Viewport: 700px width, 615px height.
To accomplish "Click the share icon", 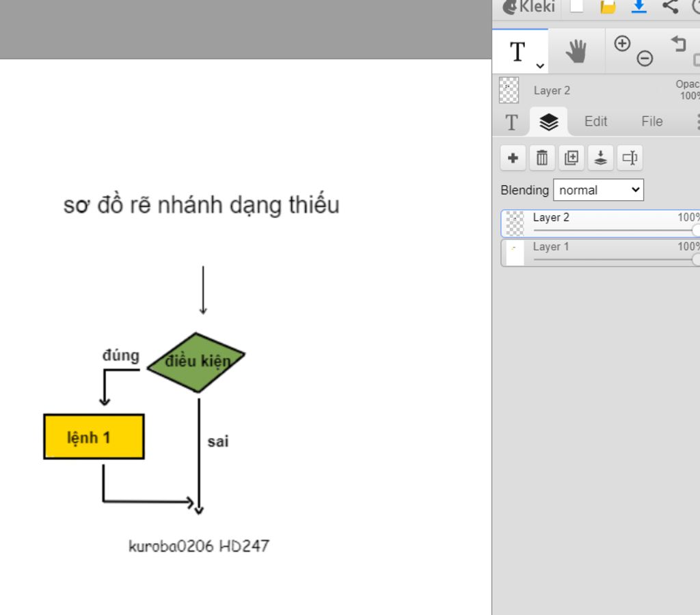I will pos(670,6).
